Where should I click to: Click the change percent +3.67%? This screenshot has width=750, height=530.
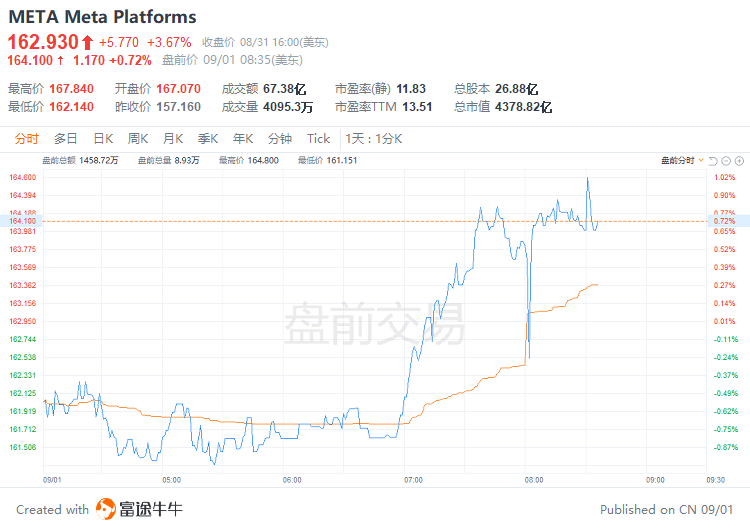(169, 43)
